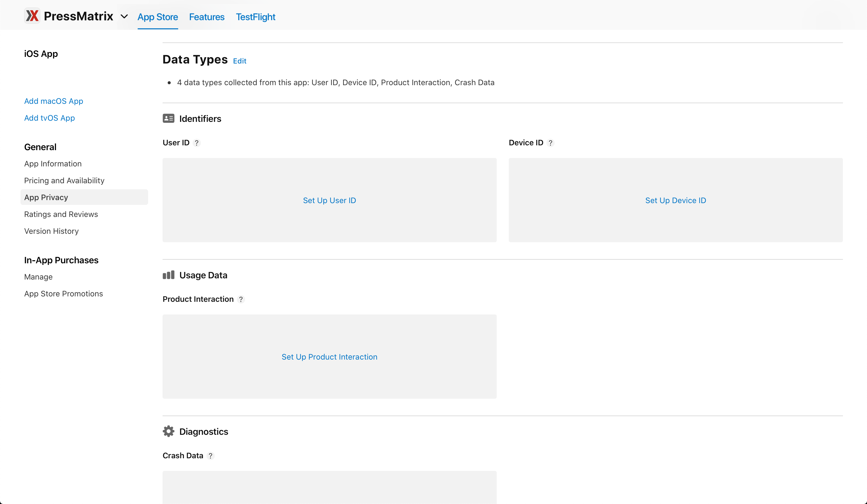
Task: Click the Diagnostics section heading
Action: point(204,431)
